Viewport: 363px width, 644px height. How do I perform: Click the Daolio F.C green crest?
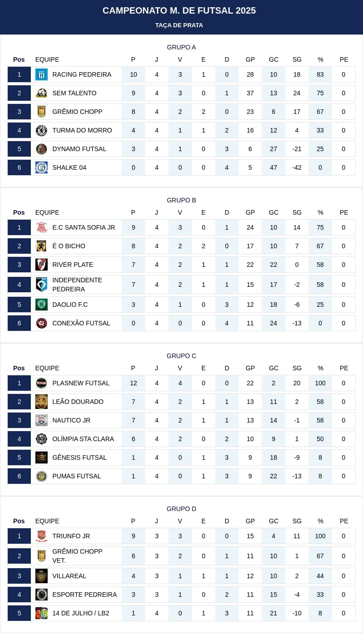(41, 305)
